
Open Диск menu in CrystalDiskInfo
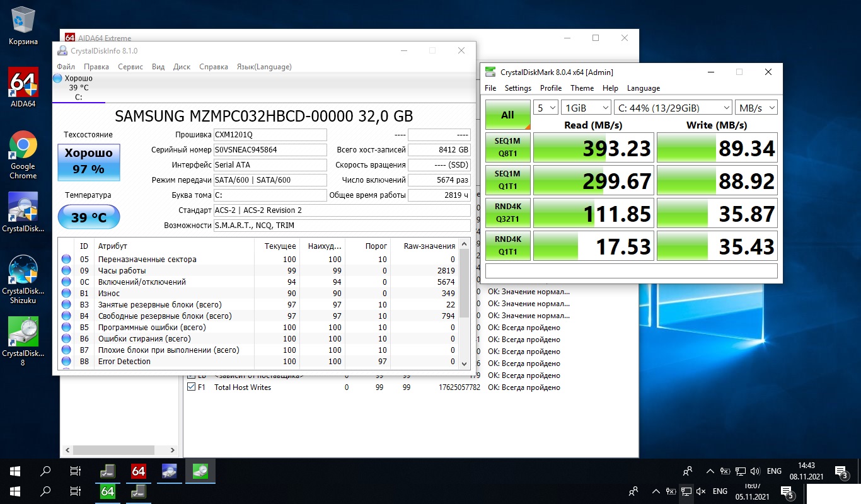pyautogui.click(x=182, y=67)
